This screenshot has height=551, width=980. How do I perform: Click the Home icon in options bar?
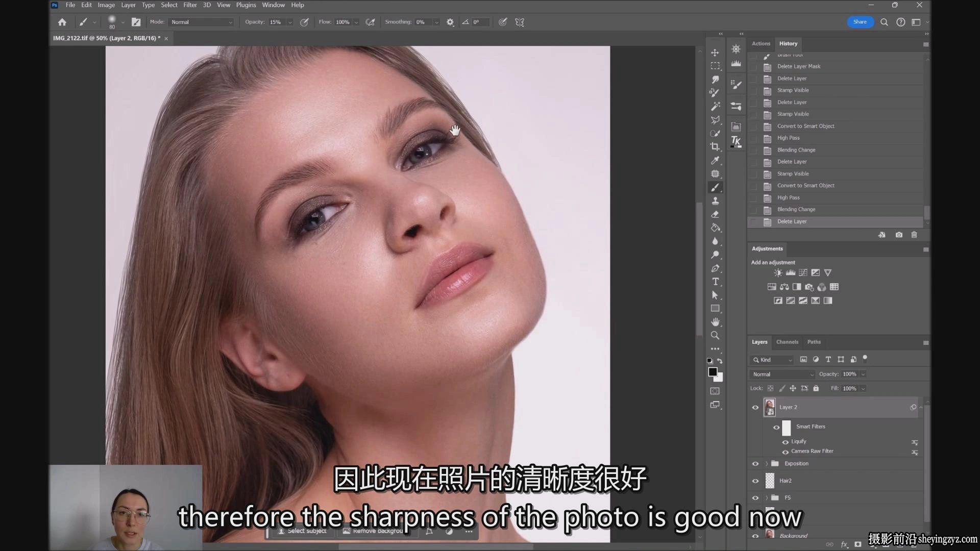[62, 22]
